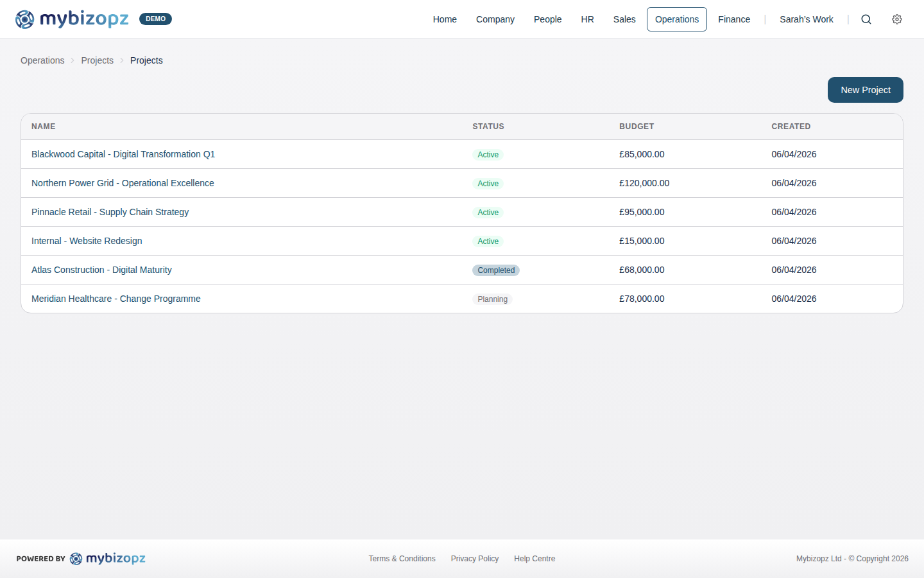Click the STATUS column header
The image size is (924, 578).
point(488,127)
